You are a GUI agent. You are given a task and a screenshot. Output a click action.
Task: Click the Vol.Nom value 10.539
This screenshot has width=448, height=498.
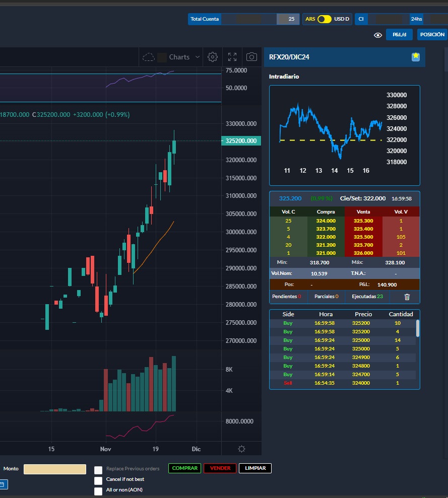click(x=319, y=274)
